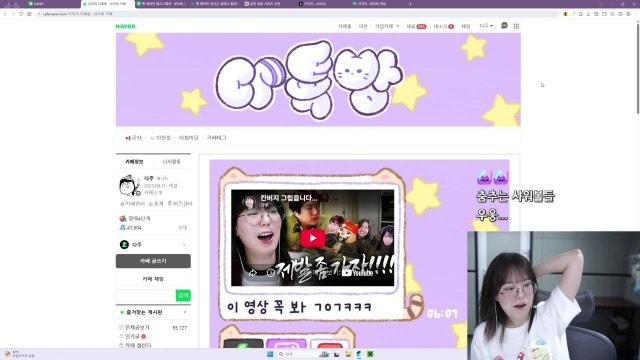Click the cafe title banner image

318,80
